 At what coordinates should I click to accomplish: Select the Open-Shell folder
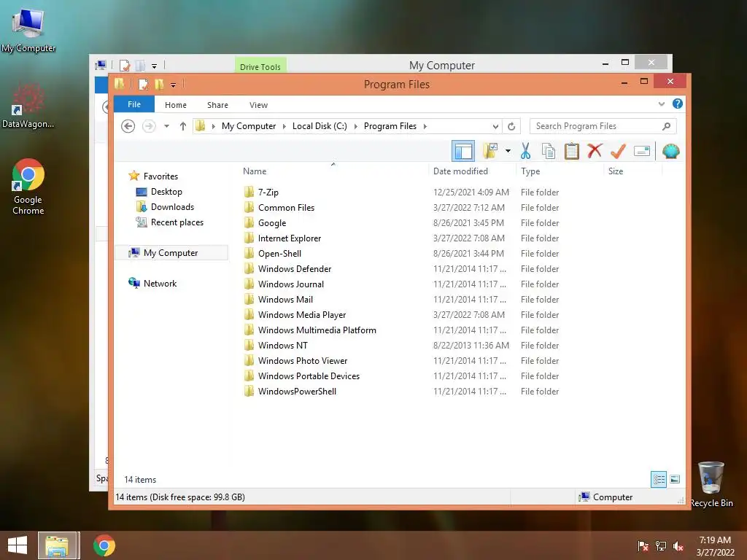pyautogui.click(x=279, y=253)
